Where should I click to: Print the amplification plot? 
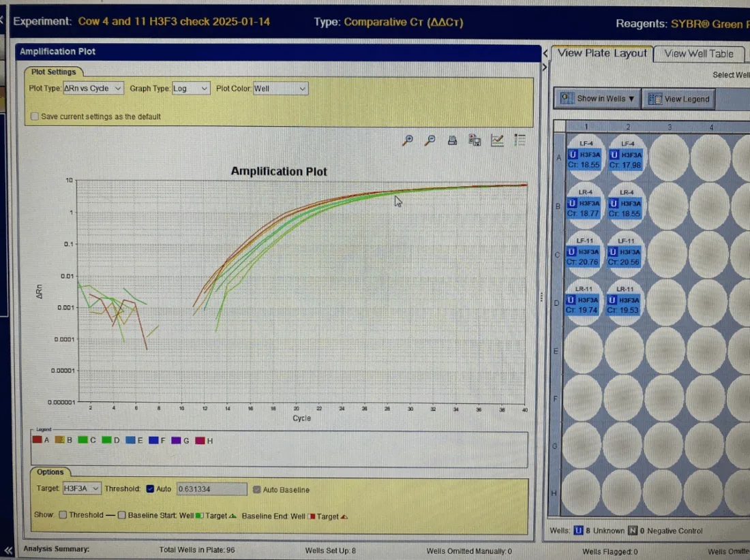(x=452, y=140)
